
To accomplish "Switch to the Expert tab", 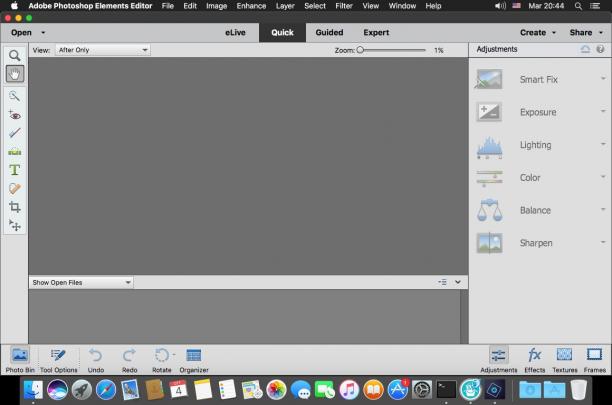I will coord(376,33).
